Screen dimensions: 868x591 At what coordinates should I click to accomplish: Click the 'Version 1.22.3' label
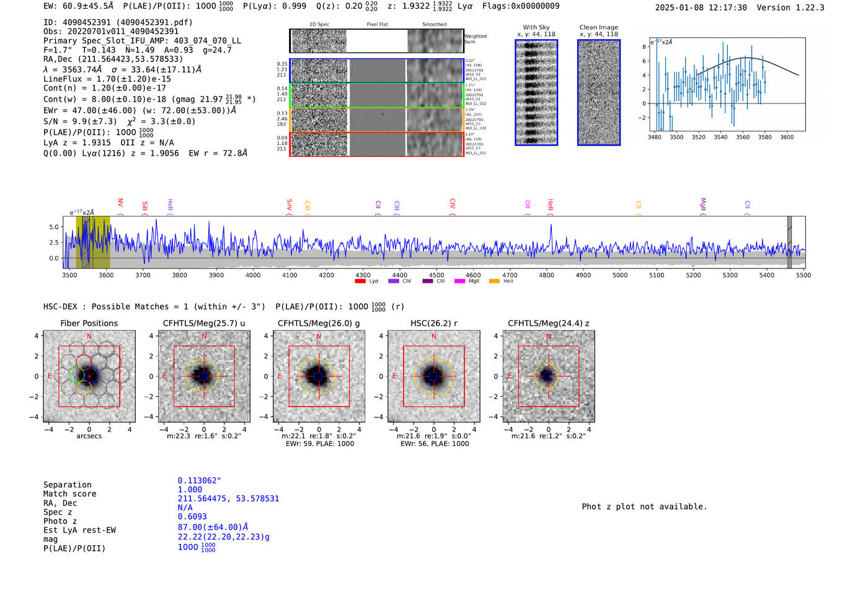point(790,7)
